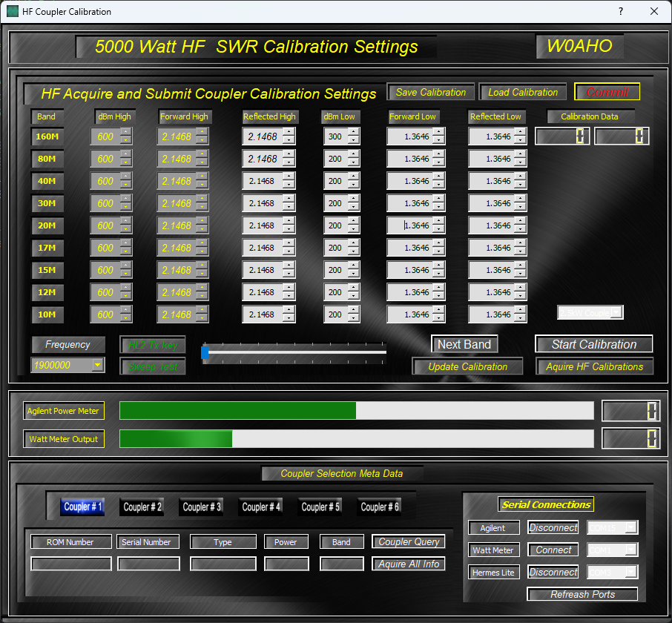The height and width of the screenshot is (623, 672).
Task: Click the Agilent Power Meter progress bar
Action: (357, 410)
